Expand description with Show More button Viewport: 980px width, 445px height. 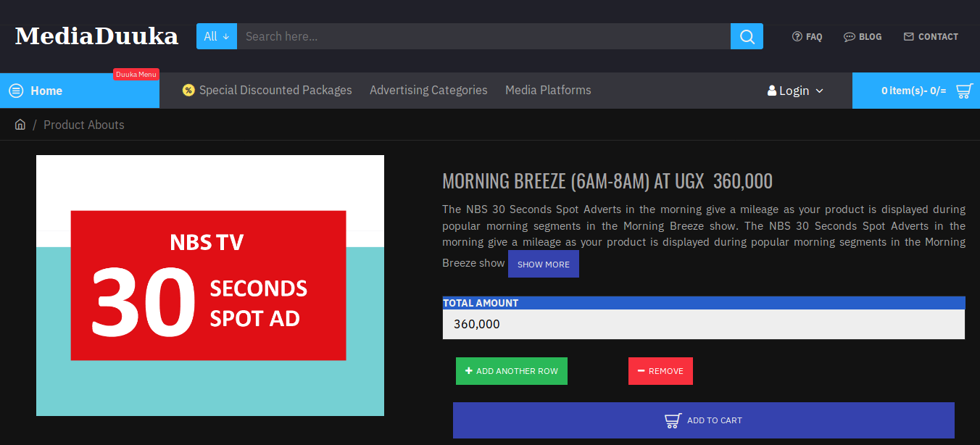point(544,265)
